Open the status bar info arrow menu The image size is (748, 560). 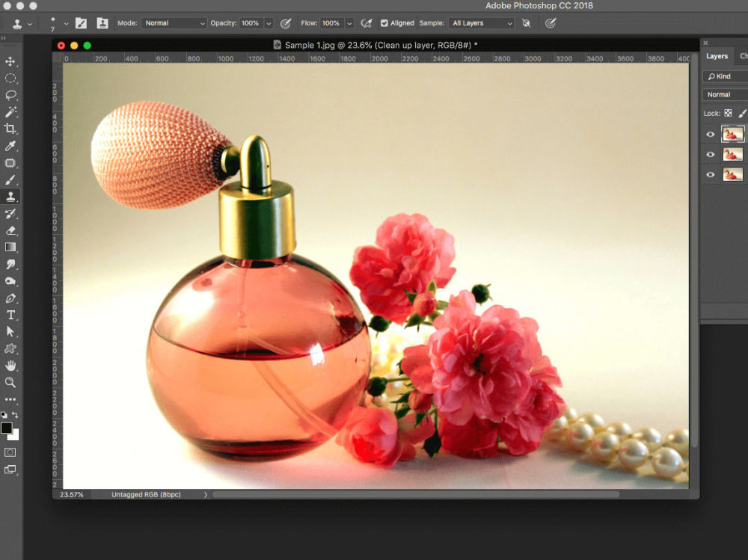(x=206, y=495)
